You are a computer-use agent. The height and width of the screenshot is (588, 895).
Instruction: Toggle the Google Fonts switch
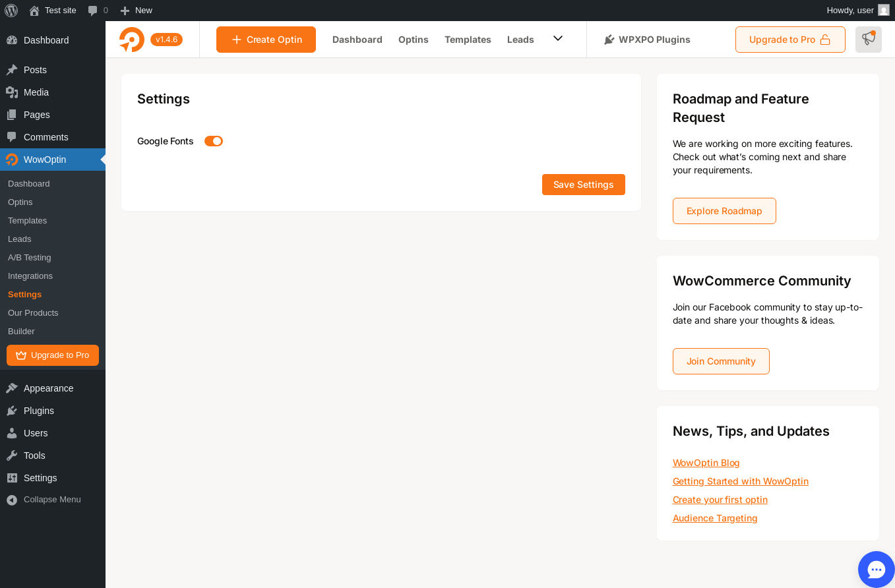[214, 141]
